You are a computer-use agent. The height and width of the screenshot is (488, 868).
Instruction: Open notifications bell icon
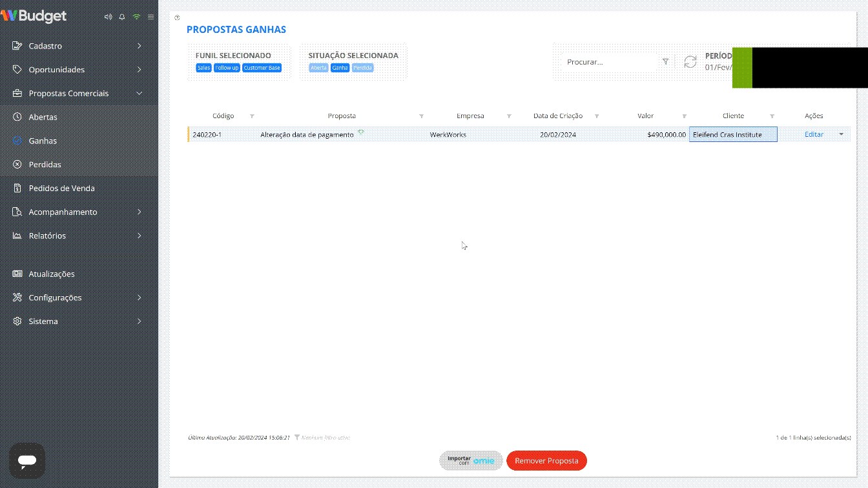coord(122,17)
